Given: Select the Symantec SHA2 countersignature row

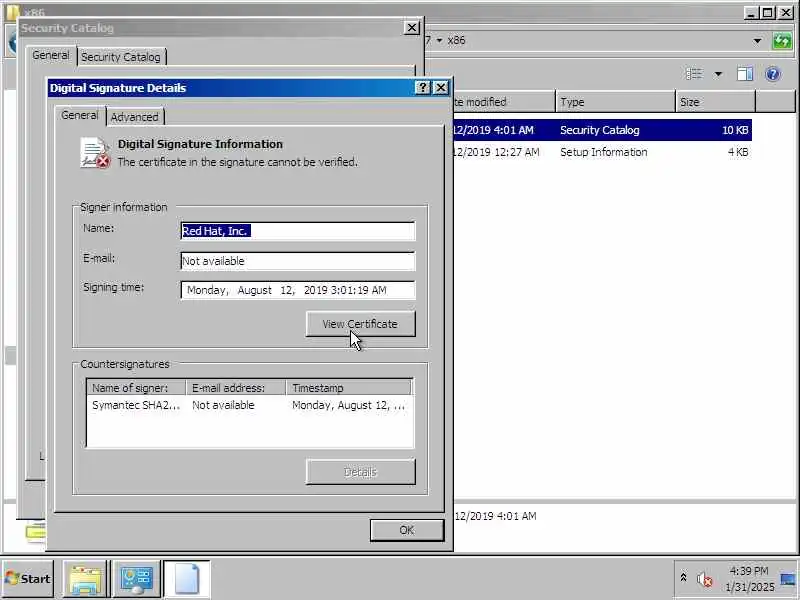Looking at the screenshot, I should click(x=249, y=405).
